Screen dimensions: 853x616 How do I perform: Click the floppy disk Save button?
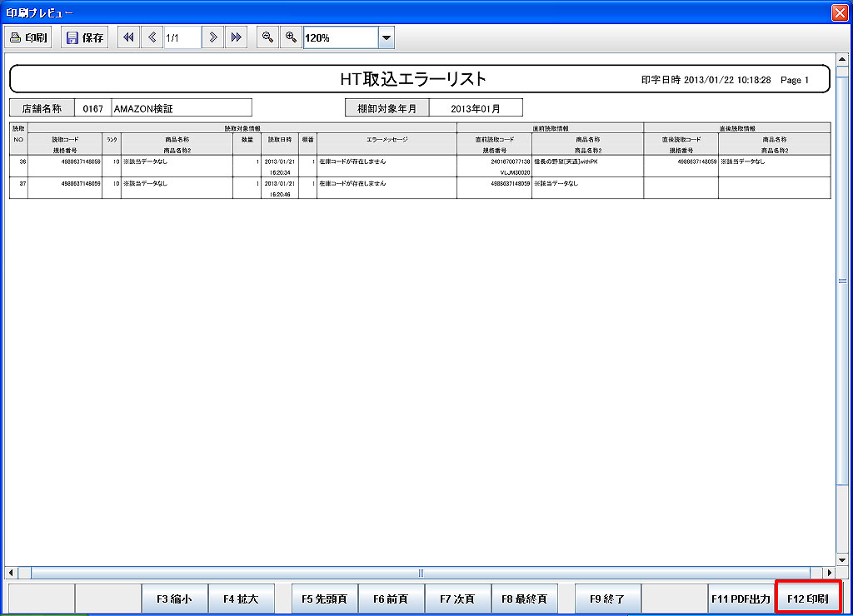click(84, 37)
